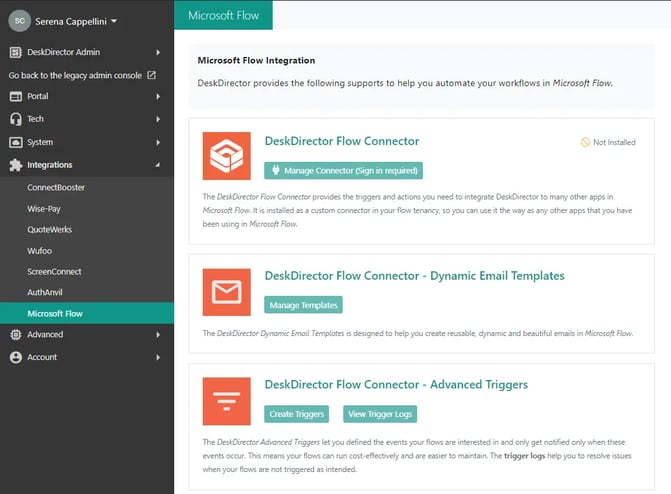Open the Serena Cappellini account dropdown arrow
Screen dimensions: 671x494
click(x=114, y=21)
